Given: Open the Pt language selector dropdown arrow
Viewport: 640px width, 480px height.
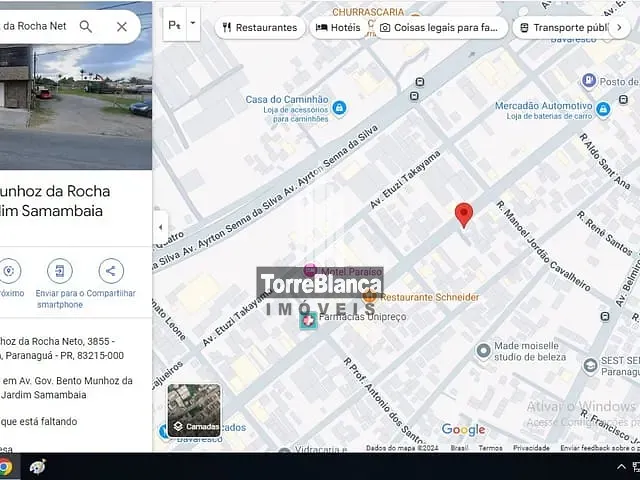Looking at the screenshot, I should point(193,23).
